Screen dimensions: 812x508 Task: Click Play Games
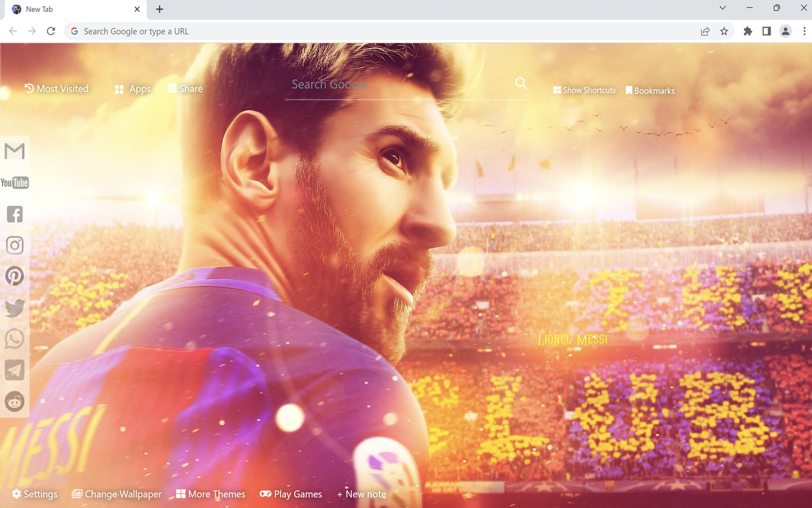[291, 494]
